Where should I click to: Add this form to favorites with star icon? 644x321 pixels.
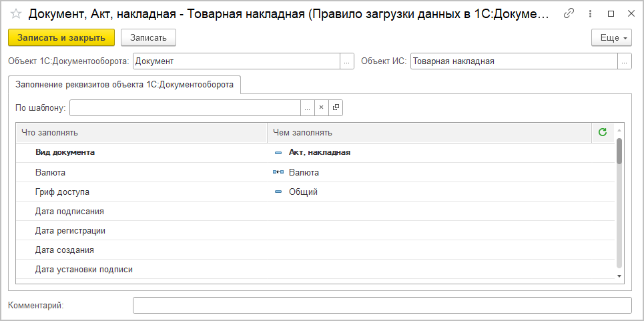[15, 13]
